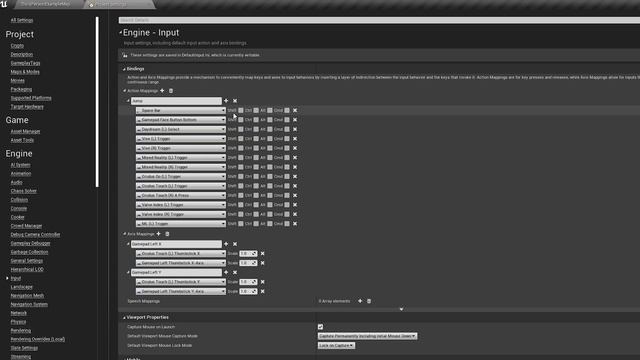Enable Ctrl modifier for Mixed Reality (R) Trigger

click(256, 167)
